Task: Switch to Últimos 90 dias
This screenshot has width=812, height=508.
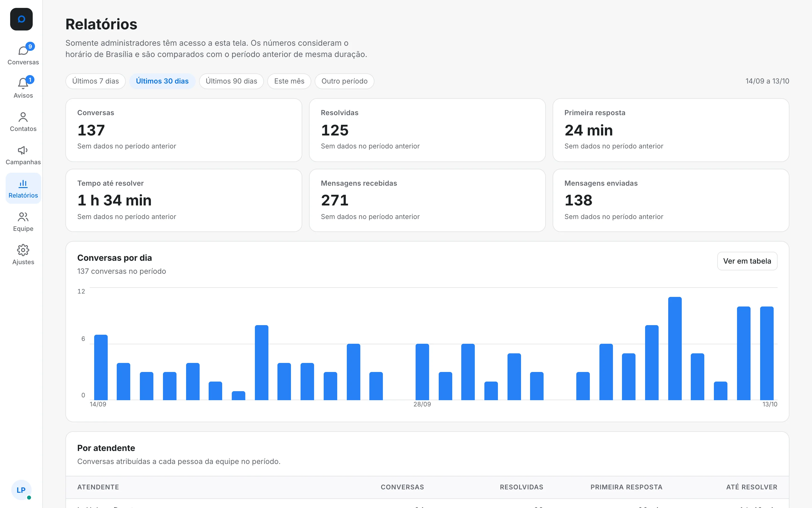Action: tap(231, 81)
